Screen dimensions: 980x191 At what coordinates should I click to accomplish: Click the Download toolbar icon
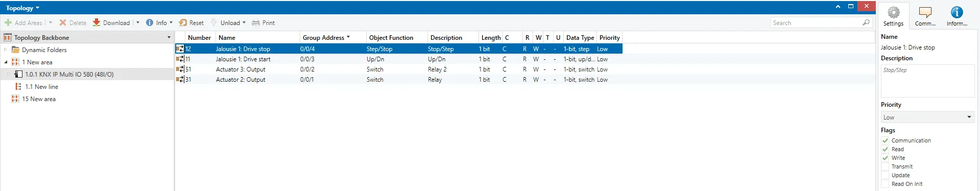(x=97, y=22)
